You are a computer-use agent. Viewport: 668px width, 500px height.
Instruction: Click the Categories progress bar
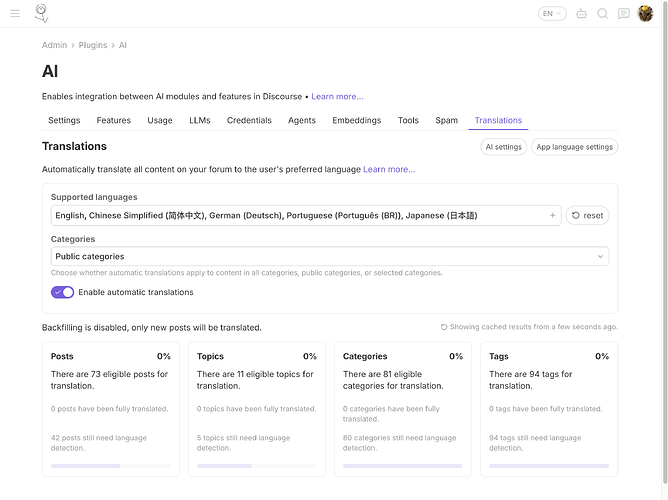pos(403,466)
